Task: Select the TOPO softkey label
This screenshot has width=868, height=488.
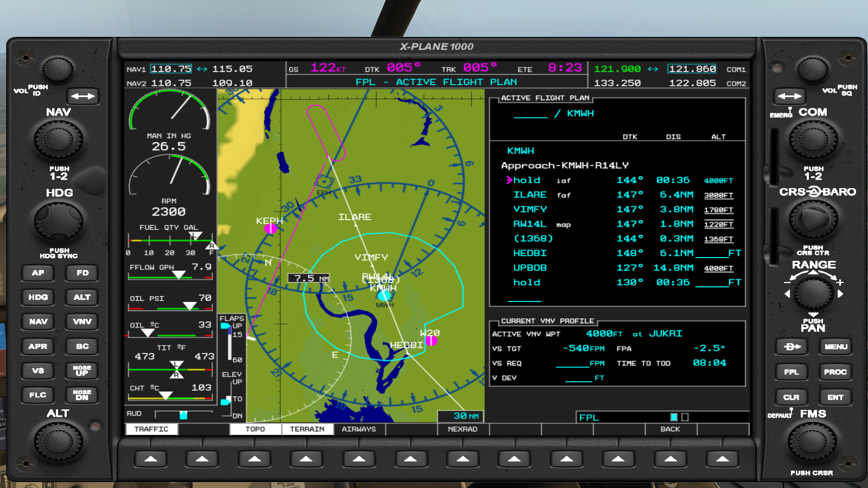Action: (x=256, y=429)
